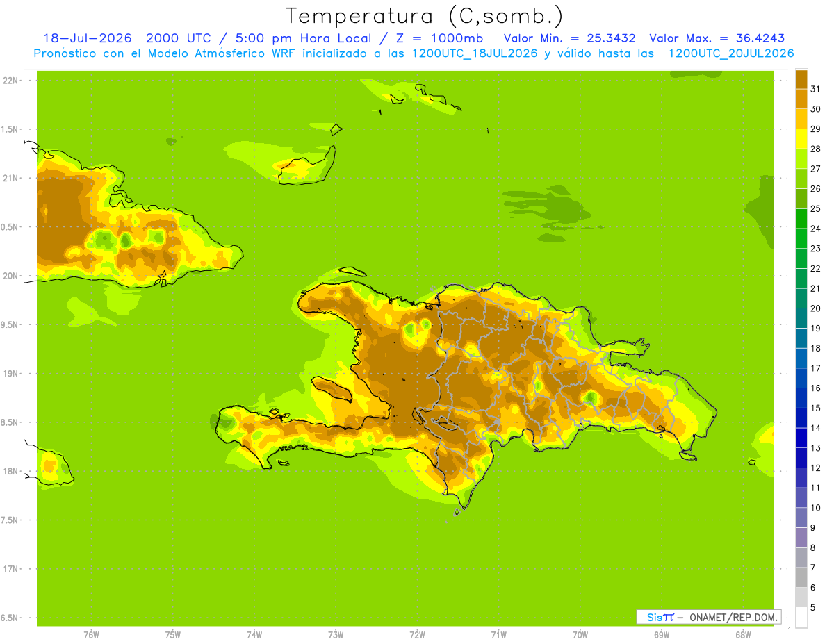834x644 pixels.
Task: Click the orange colorbar segment between 30 and 31
Action: (x=801, y=99)
